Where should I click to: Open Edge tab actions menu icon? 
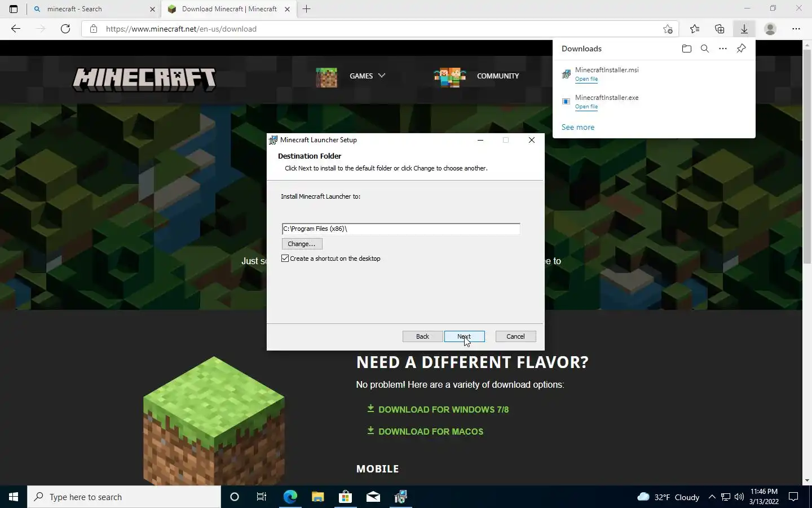pos(14,9)
